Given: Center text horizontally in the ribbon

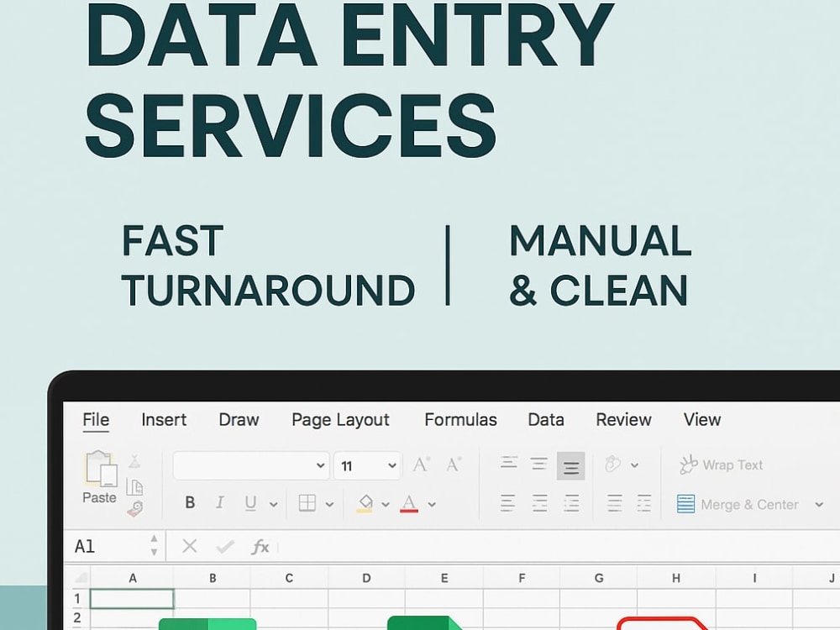Looking at the screenshot, I should pyautogui.click(x=540, y=503).
